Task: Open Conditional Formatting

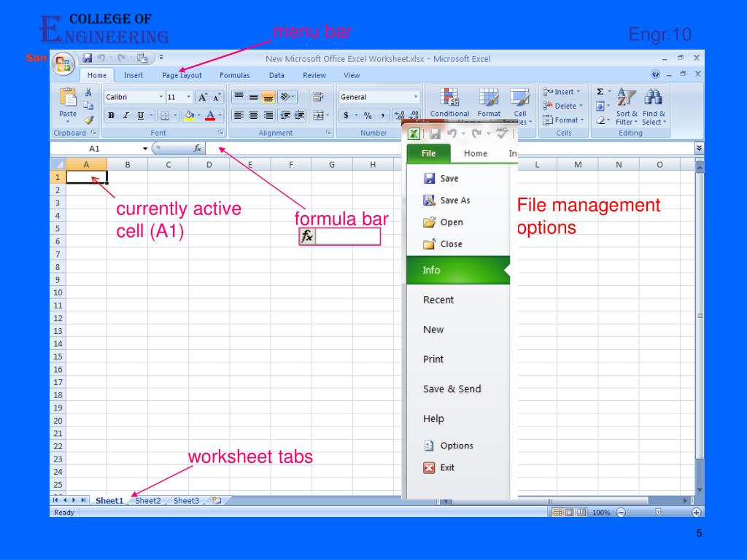Action: click(449, 102)
